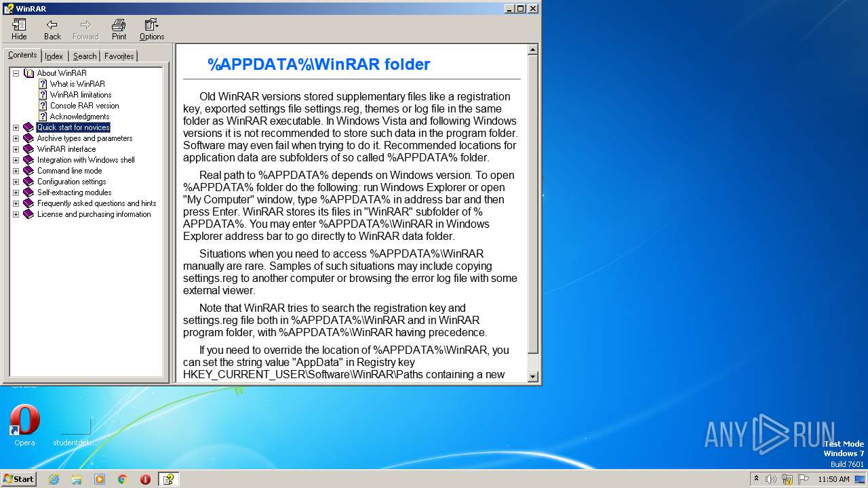This screenshot has width=868, height=488.
Task: Open the Options toolbar menu
Action: point(152,29)
